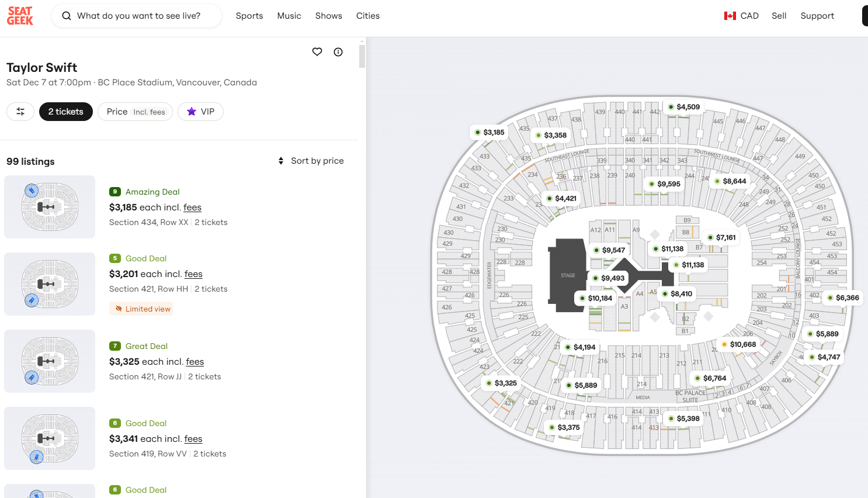This screenshot has height=498, width=868.
Task: Toggle the VIP filter
Action: coord(200,112)
